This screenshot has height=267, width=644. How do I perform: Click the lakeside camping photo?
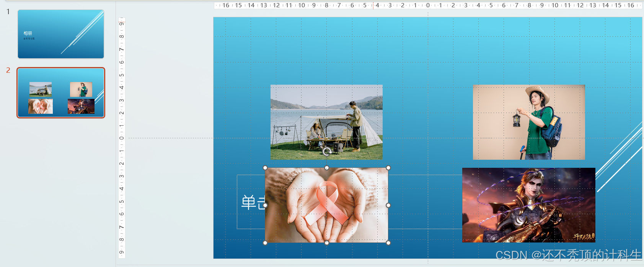coord(326,122)
